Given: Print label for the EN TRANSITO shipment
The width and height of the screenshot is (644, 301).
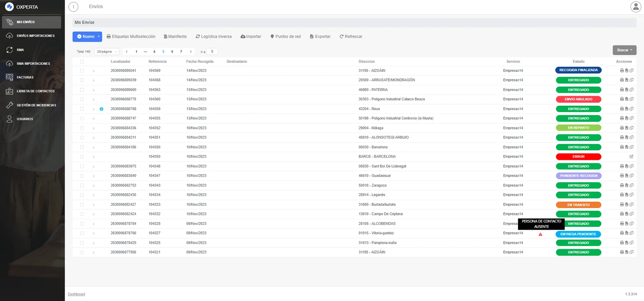Looking at the screenshot, I should [622, 204].
